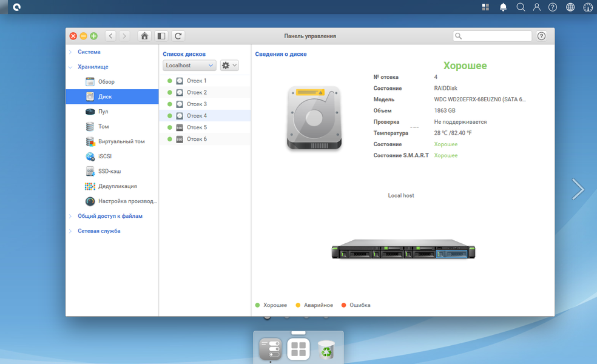The width and height of the screenshot is (597, 364).
Task: Click the globe language icon in top bar
Action: (x=570, y=7)
